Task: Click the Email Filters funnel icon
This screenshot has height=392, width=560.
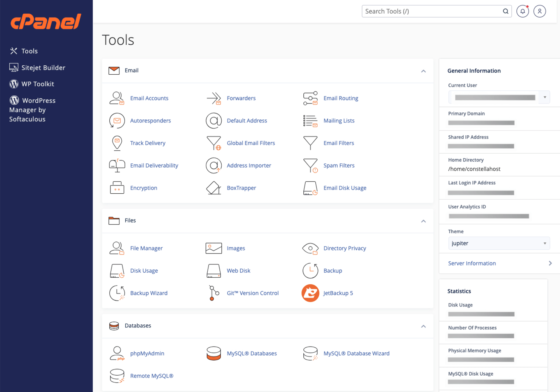Action: point(310,143)
